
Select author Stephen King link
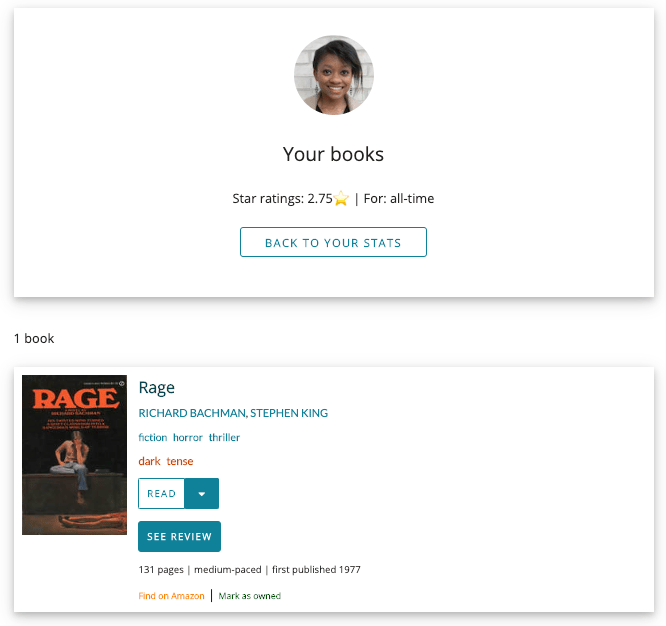[x=289, y=413]
